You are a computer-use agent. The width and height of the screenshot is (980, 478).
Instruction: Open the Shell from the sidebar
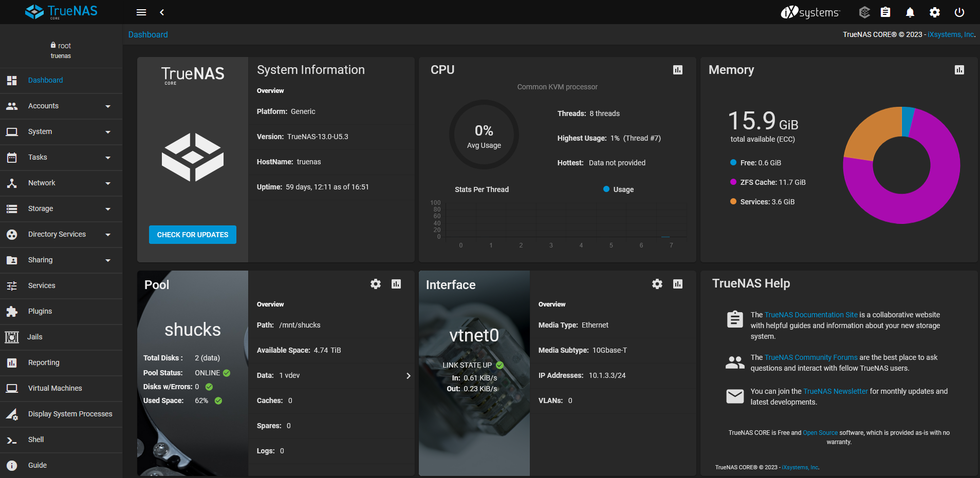(x=35, y=439)
